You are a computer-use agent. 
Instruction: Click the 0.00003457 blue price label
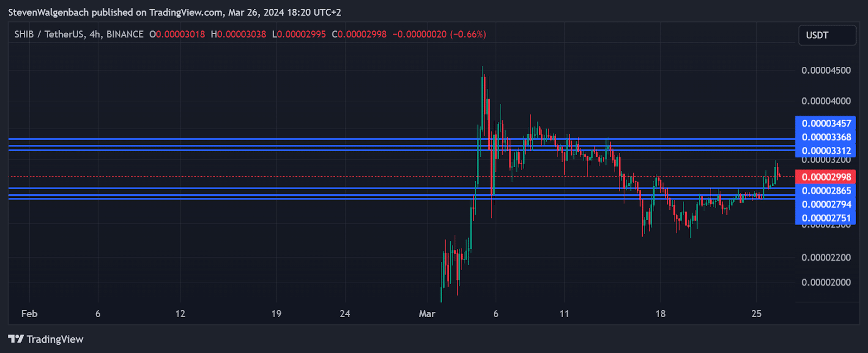[x=825, y=123]
